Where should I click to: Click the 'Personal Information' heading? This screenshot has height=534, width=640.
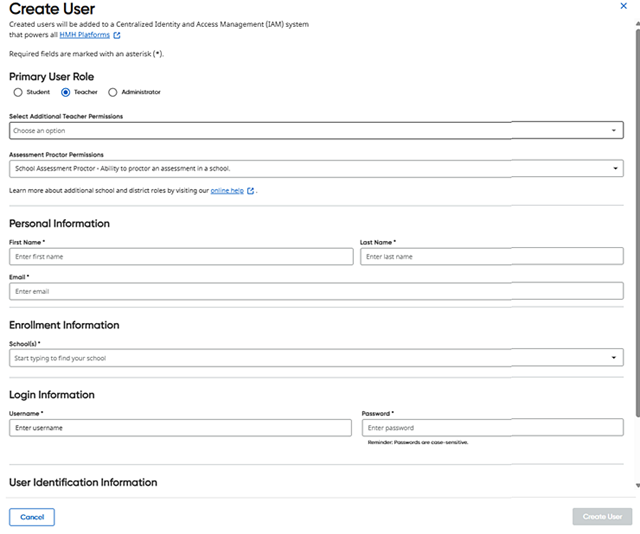point(59,223)
